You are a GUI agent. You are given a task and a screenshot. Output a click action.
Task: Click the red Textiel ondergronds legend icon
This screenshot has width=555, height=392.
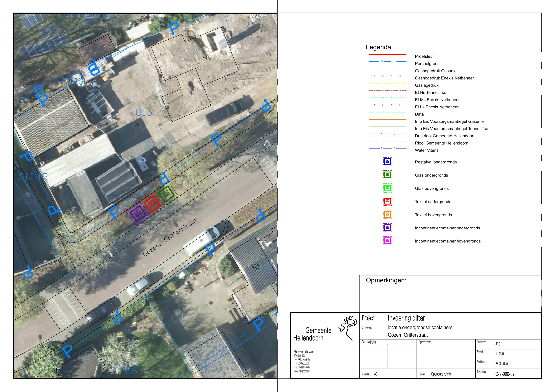click(x=387, y=201)
